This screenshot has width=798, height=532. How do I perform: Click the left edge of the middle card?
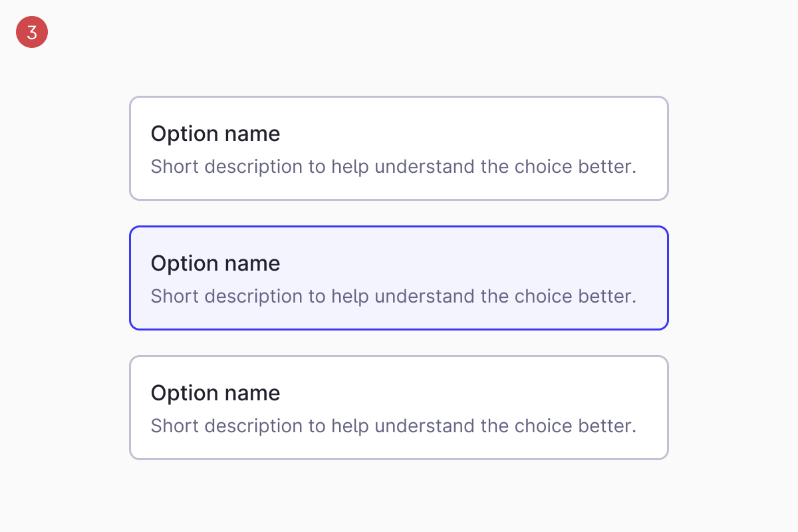click(130, 278)
